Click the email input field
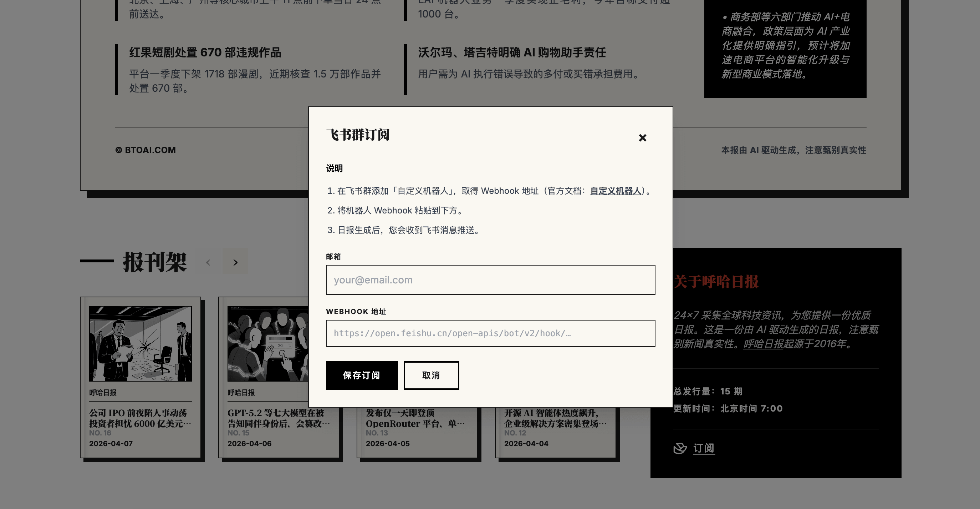This screenshot has height=509, width=980. pos(490,280)
